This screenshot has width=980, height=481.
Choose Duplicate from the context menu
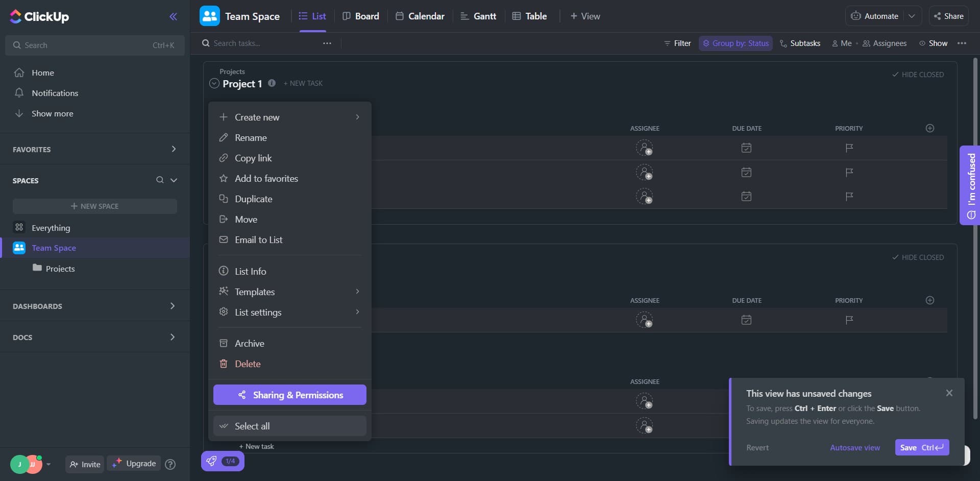(253, 199)
